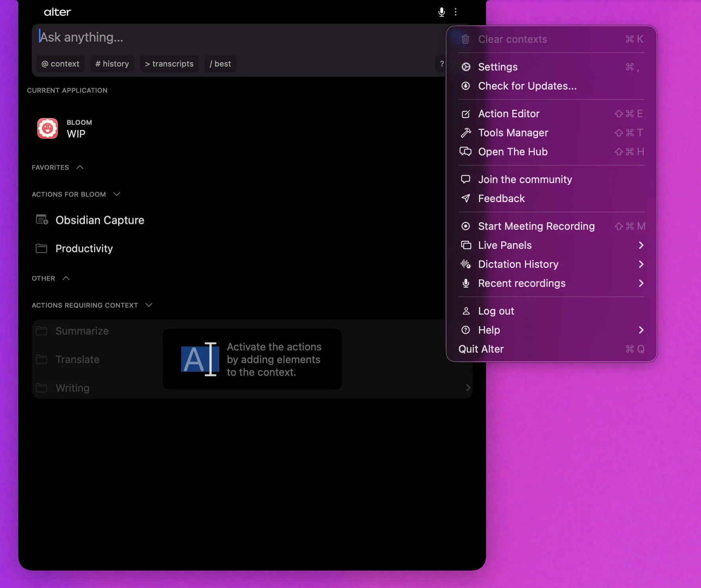Viewport: 701px width, 588px height.
Task: Start Meeting Recording from the menu
Action: (x=536, y=226)
